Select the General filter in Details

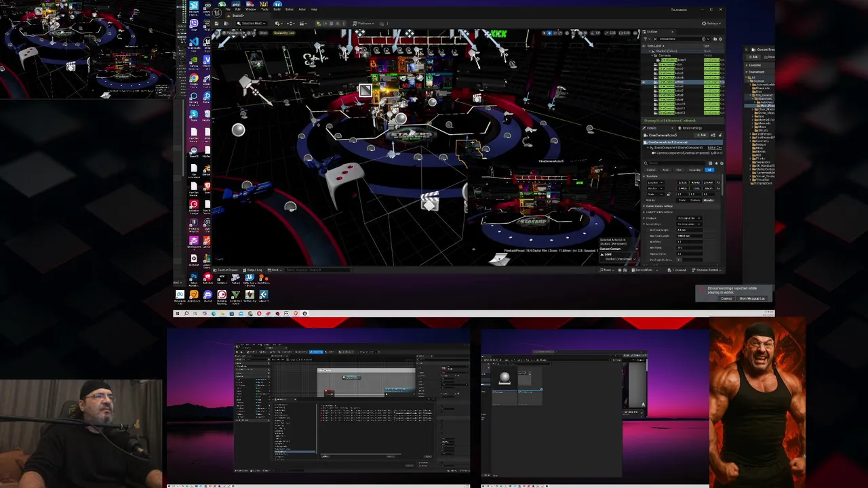coord(651,170)
